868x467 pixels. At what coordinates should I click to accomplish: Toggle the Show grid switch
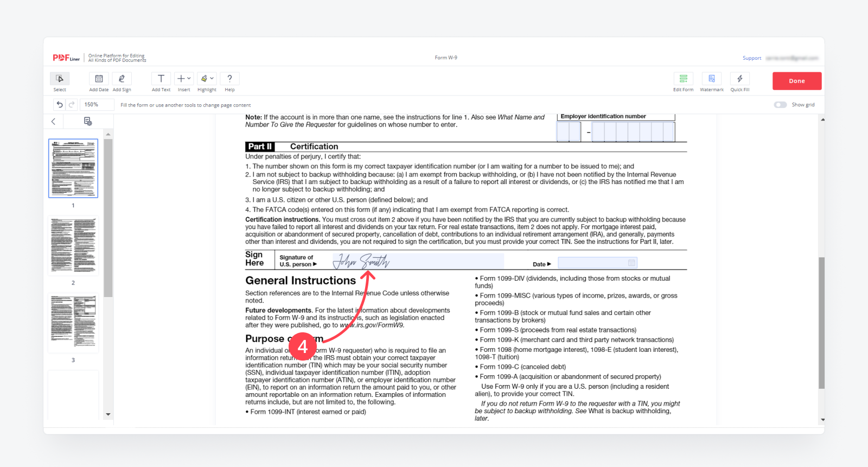(780, 105)
